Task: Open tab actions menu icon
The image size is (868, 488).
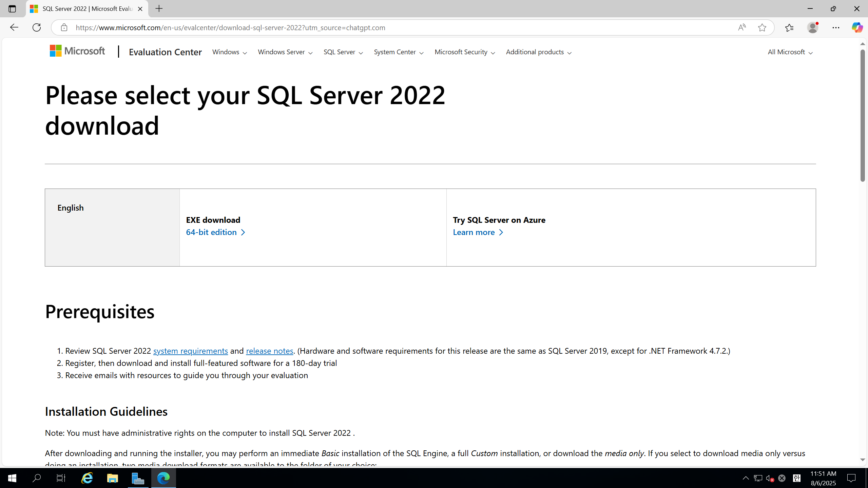Action: [12, 9]
